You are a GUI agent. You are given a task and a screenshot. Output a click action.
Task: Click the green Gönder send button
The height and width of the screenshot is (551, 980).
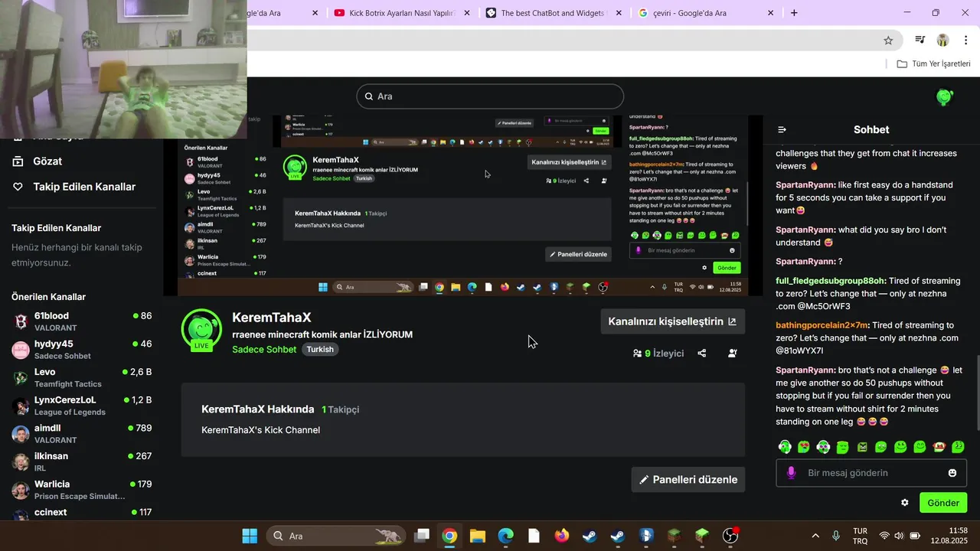943,503
